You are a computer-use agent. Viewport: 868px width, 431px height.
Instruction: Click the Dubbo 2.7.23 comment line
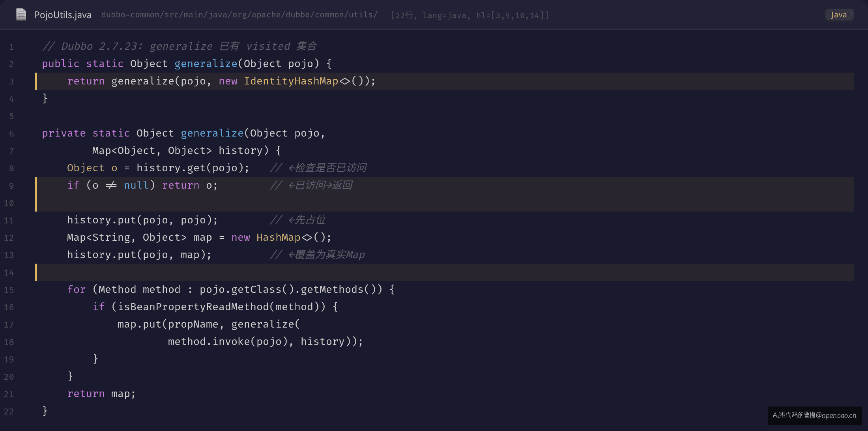pos(180,46)
